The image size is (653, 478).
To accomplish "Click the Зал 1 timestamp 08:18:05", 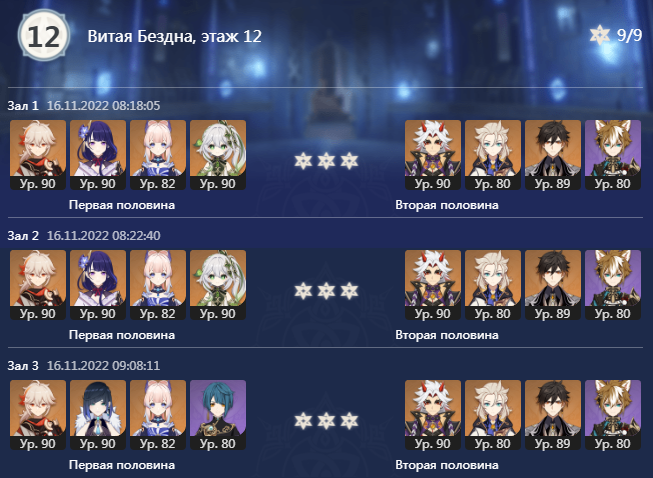I will coord(136,106).
